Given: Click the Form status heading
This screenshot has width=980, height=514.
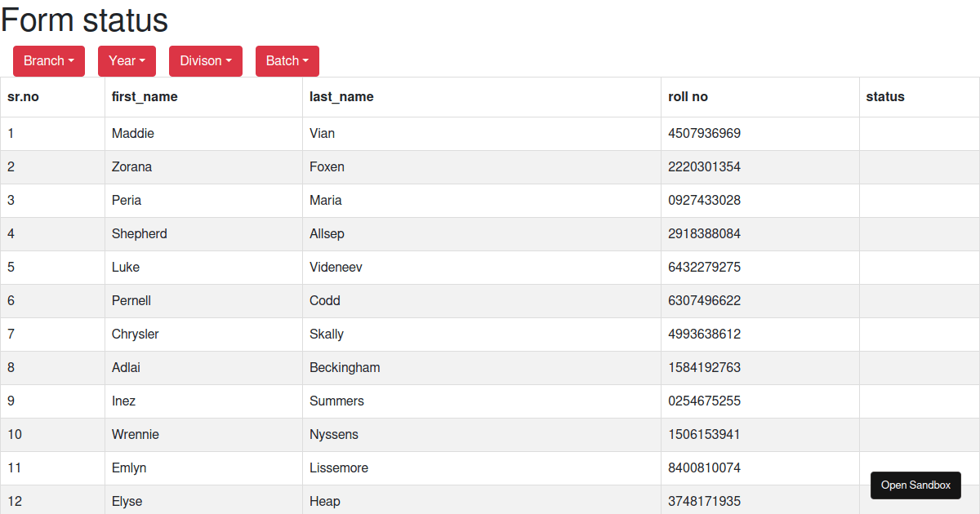Looking at the screenshot, I should point(83,20).
